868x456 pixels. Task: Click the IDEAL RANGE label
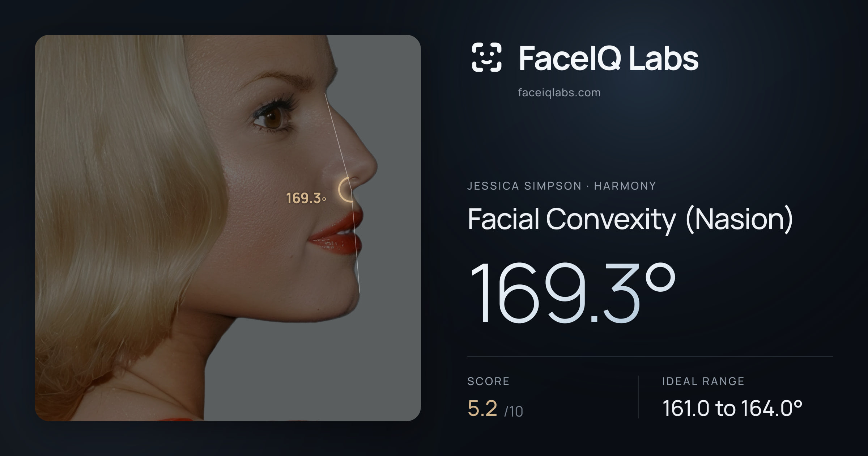(703, 381)
